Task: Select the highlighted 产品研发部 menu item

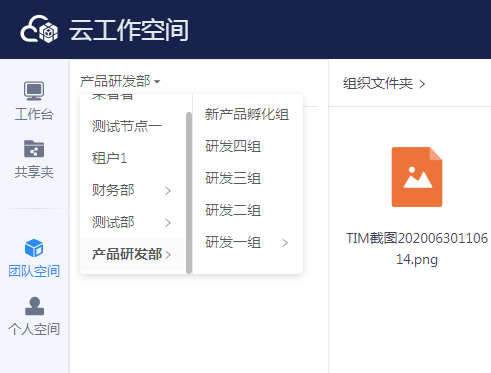Action: point(132,254)
